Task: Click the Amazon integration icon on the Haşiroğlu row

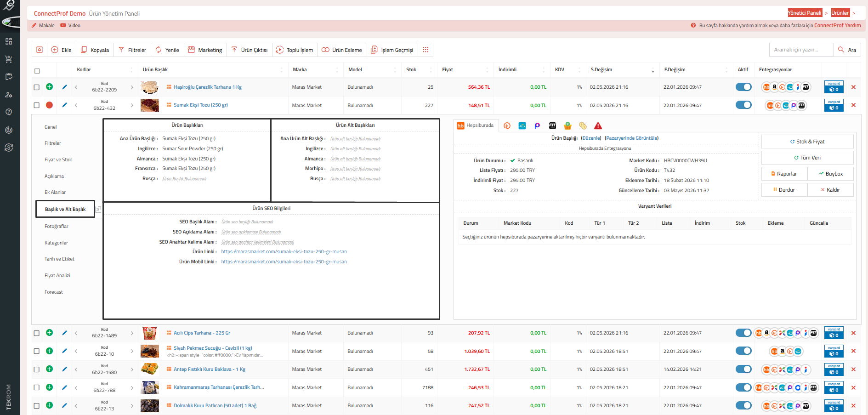Action: [774, 86]
